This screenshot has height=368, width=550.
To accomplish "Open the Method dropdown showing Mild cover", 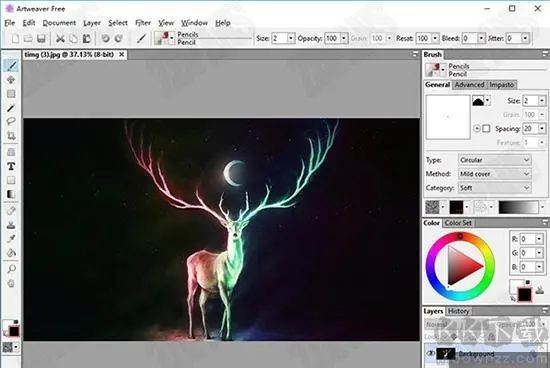I will pos(495,174).
